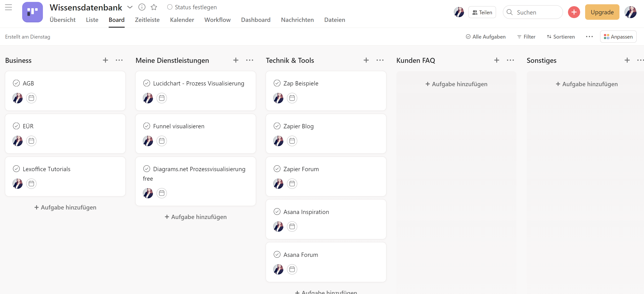This screenshot has width=644, height=294.
Task: Open project details info icon
Action: coord(142,7)
